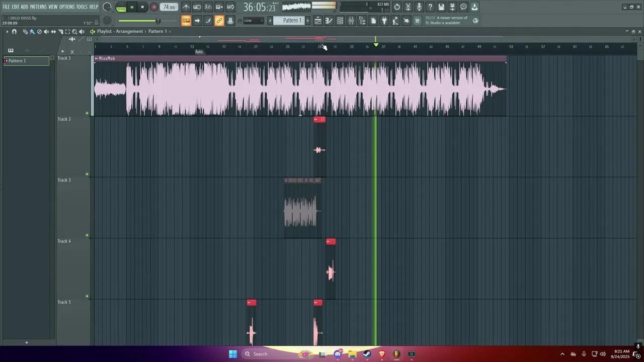Image resolution: width=644 pixels, height=362 pixels.
Task: Open the plugin picker plug icon
Action: 384,21
